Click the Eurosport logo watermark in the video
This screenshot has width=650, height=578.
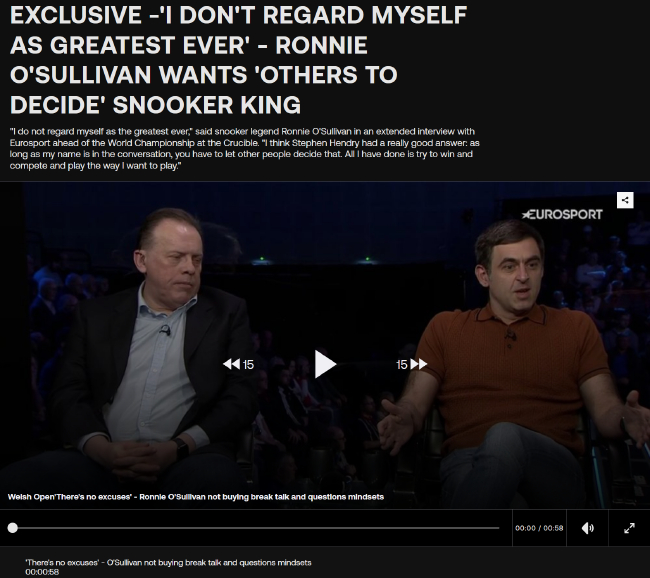562,214
